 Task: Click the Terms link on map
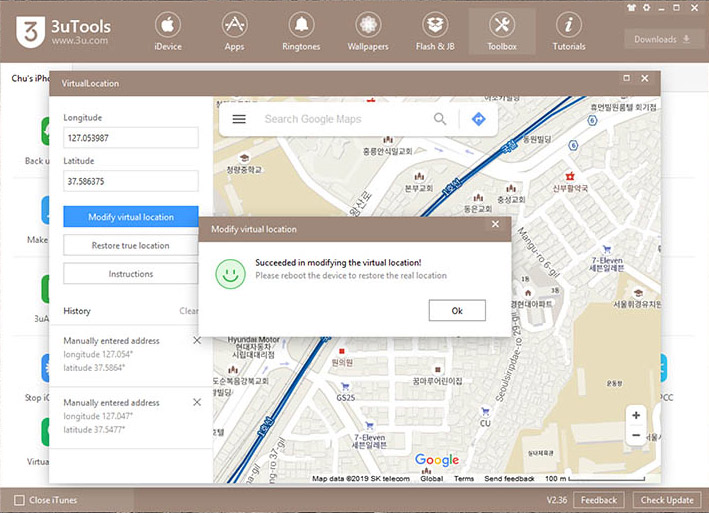(464, 478)
